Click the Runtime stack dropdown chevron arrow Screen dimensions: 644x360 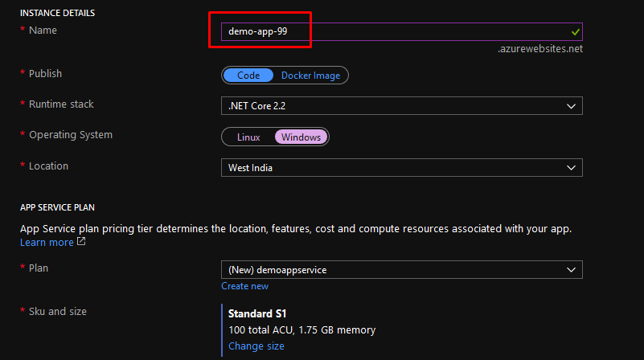click(571, 106)
